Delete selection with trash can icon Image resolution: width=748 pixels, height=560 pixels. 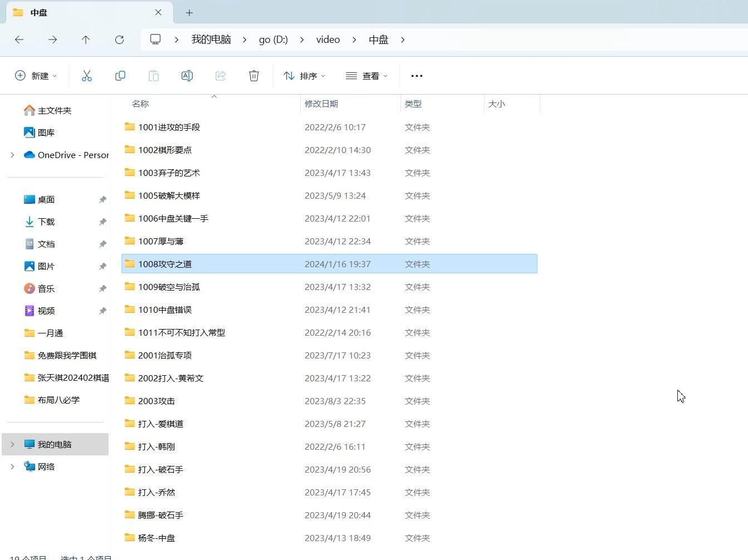(x=254, y=76)
